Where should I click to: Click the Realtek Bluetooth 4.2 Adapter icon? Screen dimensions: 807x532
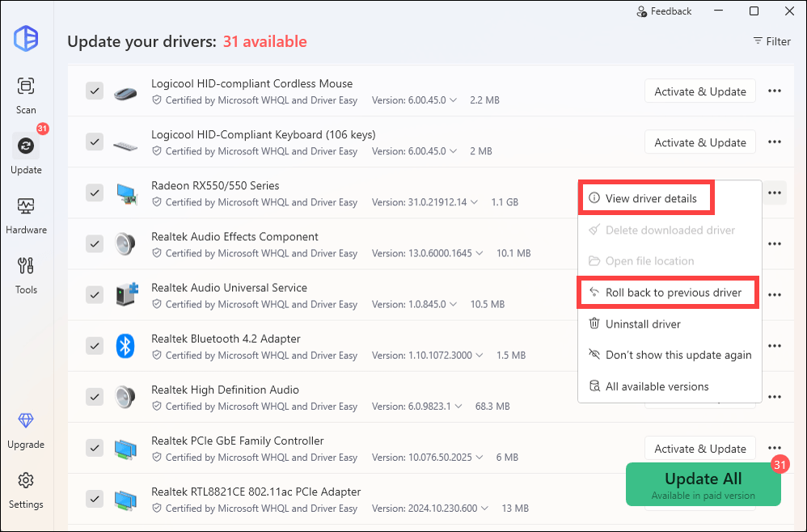(125, 346)
